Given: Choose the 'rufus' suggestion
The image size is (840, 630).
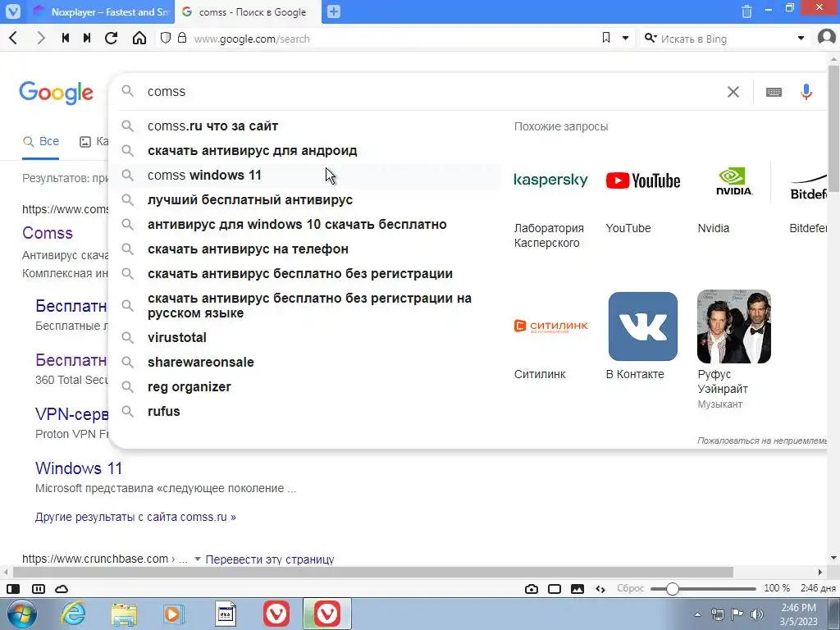Looking at the screenshot, I should point(305,412).
